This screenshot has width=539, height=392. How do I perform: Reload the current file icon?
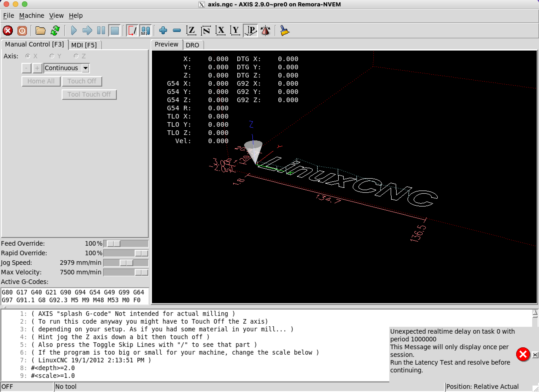click(x=55, y=31)
